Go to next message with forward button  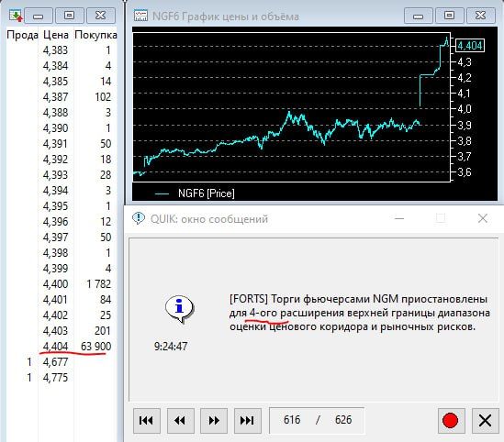tap(214, 420)
